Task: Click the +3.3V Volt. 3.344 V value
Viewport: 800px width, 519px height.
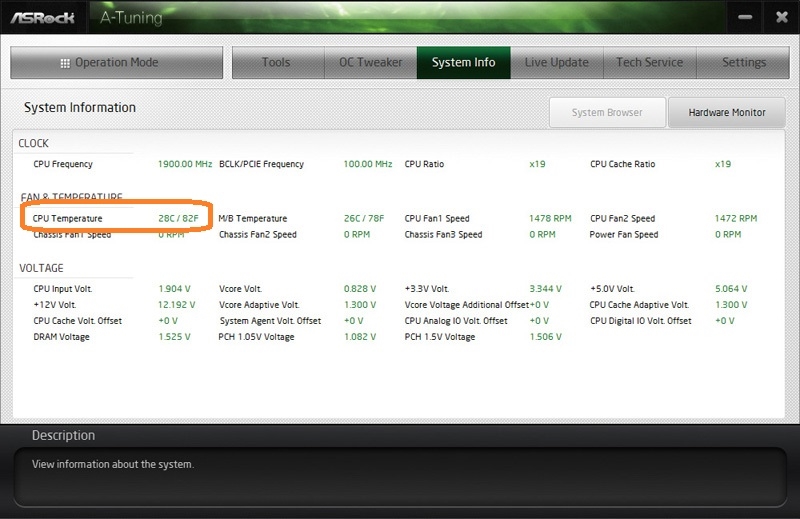Action: 545,289
